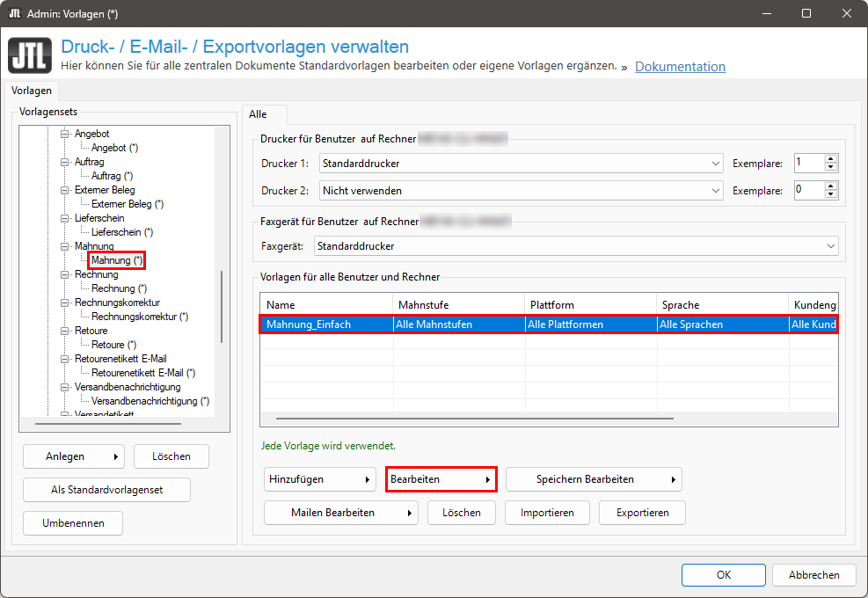The image size is (868, 598).
Task: Minimize the Admin: Vorlagen window
Action: coord(767,13)
